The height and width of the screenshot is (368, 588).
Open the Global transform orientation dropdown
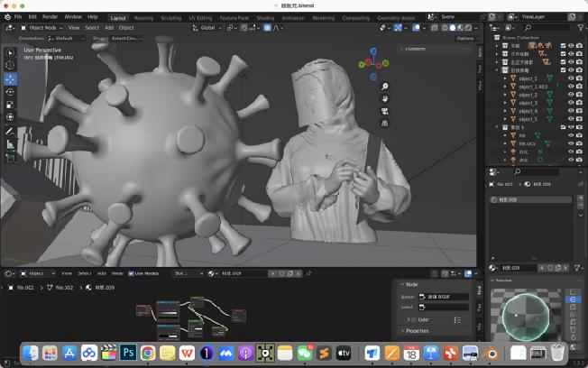tap(207, 28)
